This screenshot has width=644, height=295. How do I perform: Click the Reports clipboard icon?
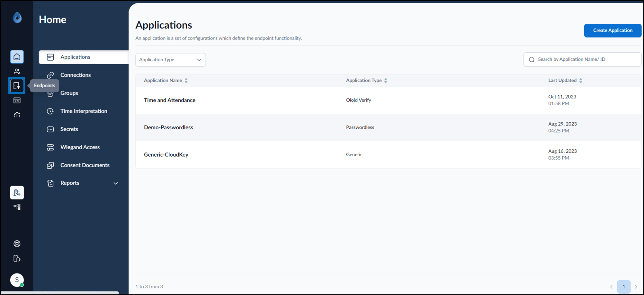[x=50, y=183]
